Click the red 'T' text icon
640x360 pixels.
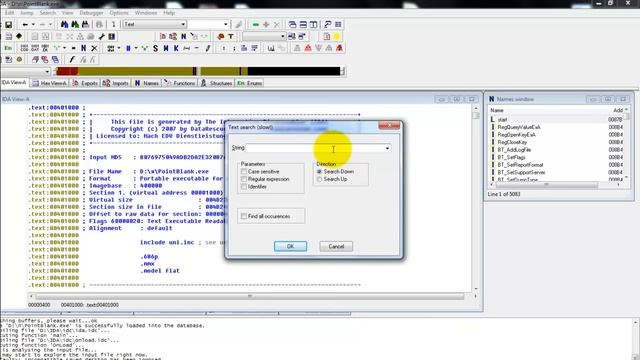coord(231,36)
